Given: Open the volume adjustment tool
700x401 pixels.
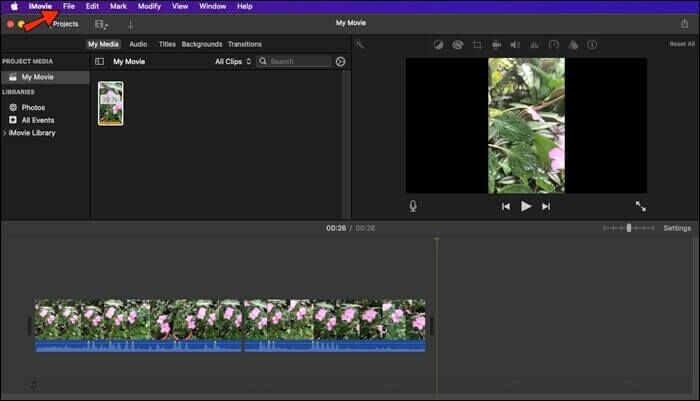Looking at the screenshot, I should point(515,45).
